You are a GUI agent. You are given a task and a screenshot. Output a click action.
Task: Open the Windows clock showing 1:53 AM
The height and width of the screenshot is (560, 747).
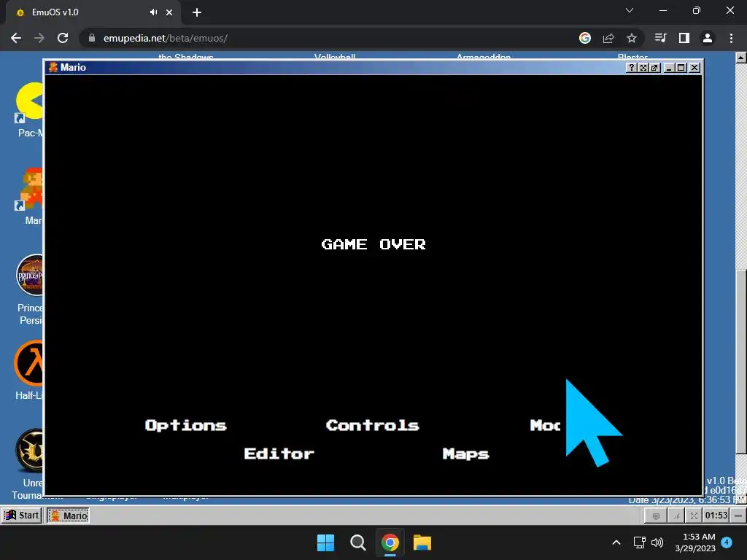pyautogui.click(x=695, y=542)
